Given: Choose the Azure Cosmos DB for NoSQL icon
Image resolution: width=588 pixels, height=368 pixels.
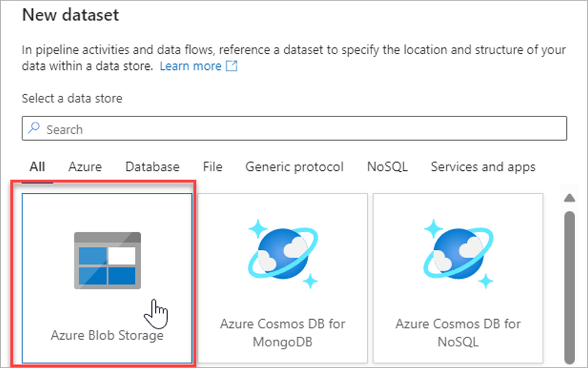Looking at the screenshot, I should [x=458, y=253].
